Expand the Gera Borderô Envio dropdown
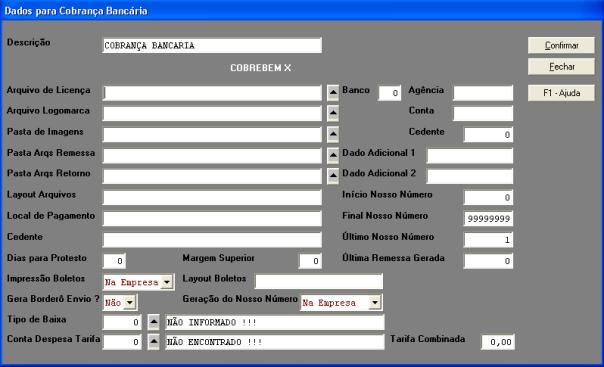The height and width of the screenshot is (367, 604). 130,303
